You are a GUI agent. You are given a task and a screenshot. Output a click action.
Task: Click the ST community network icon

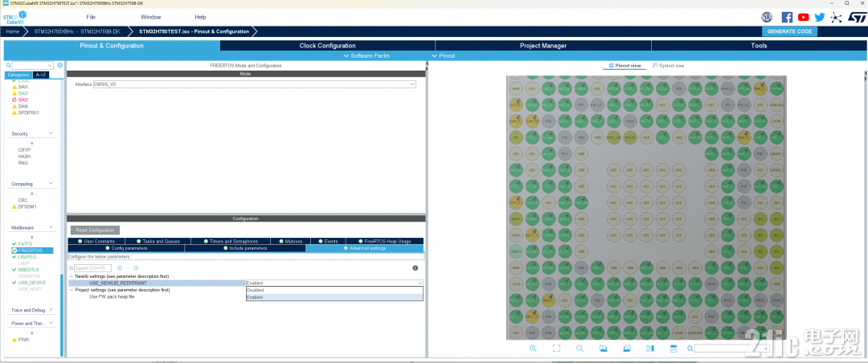point(836,17)
